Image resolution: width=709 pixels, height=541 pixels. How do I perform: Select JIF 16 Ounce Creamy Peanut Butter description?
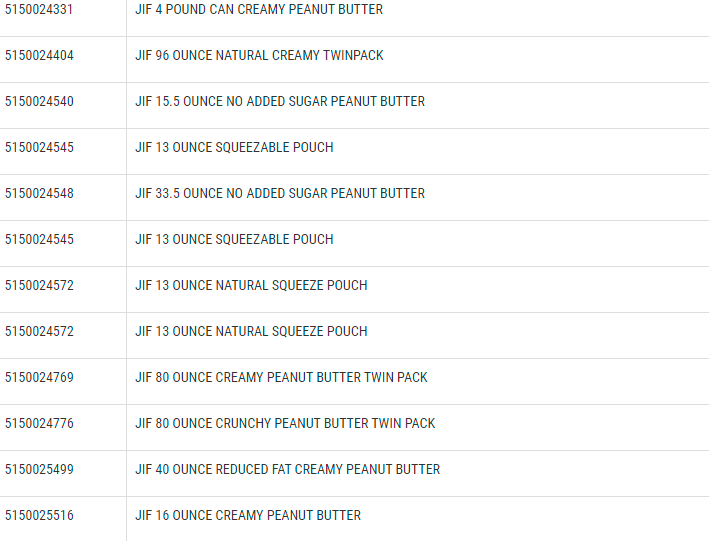click(248, 516)
